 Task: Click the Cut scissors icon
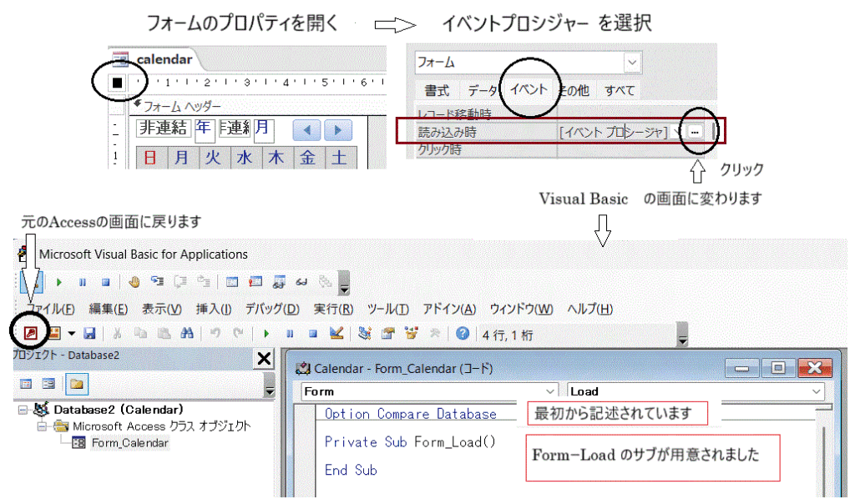[x=117, y=333]
